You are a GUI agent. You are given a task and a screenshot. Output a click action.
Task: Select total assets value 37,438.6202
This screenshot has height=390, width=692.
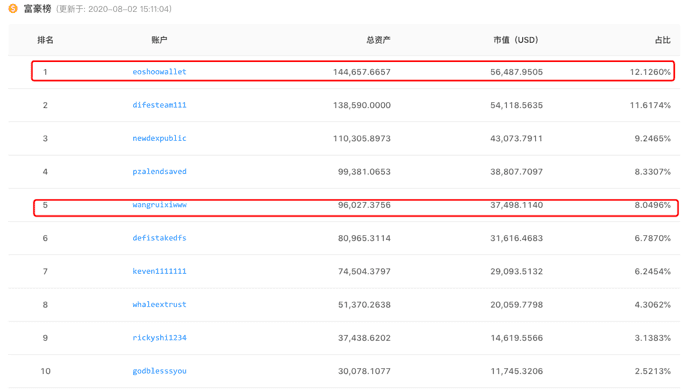coord(364,338)
